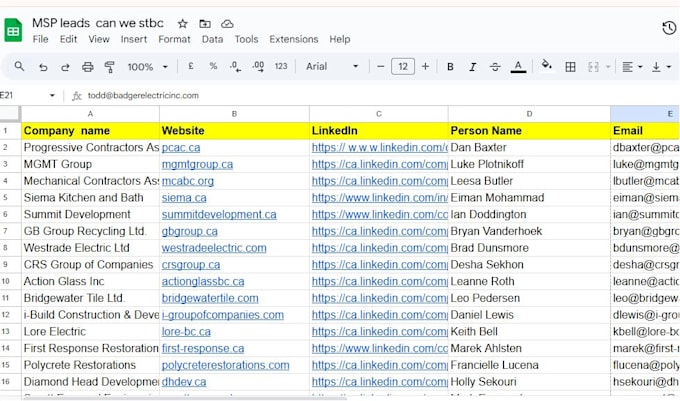The width and height of the screenshot is (680, 401).
Task: Open the name box dropdown
Action: pos(52,95)
